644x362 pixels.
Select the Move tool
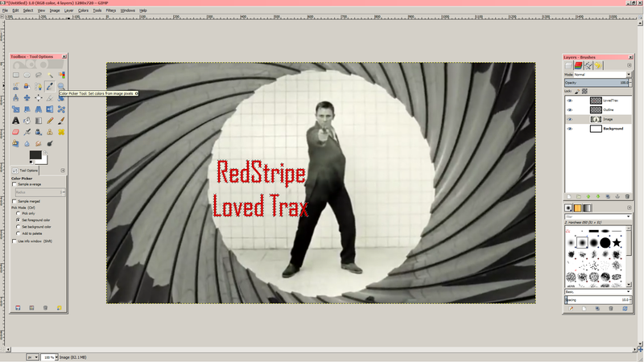click(x=27, y=97)
